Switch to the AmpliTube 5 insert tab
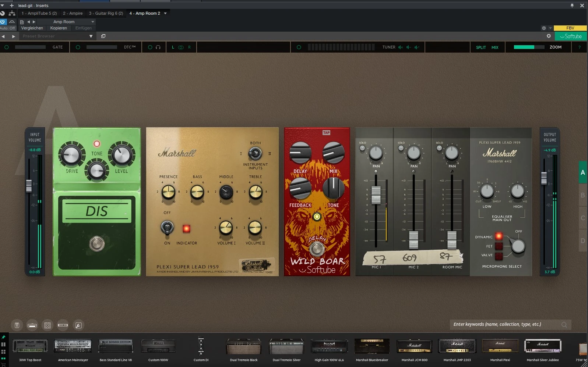This screenshot has width=588, height=367. 39,14
